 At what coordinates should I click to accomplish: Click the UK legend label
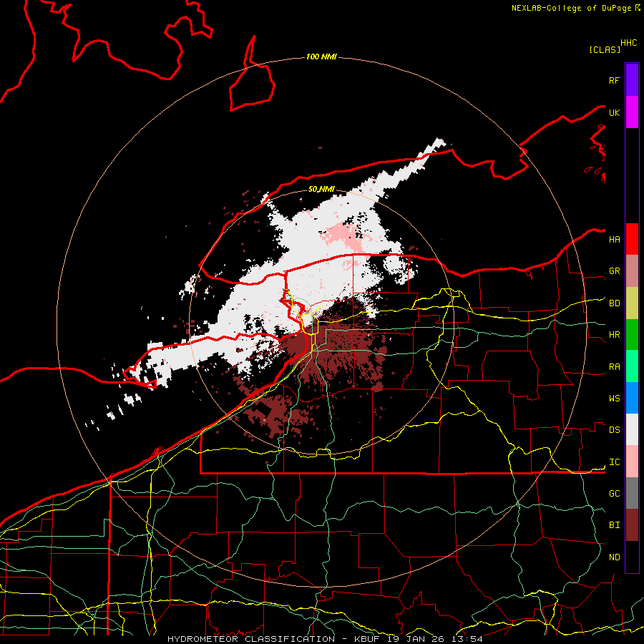pyautogui.click(x=614, y=112)
